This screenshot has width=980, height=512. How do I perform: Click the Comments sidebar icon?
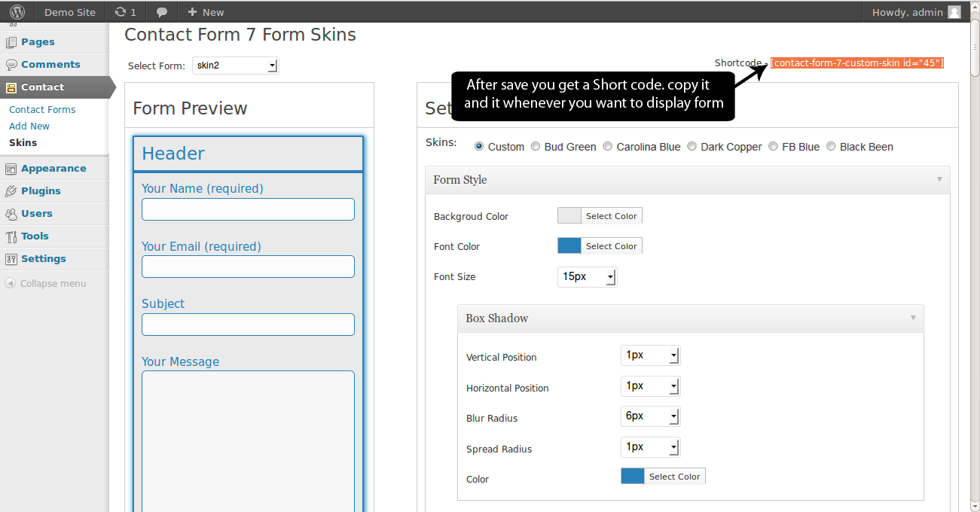click(x=11, y=65)
